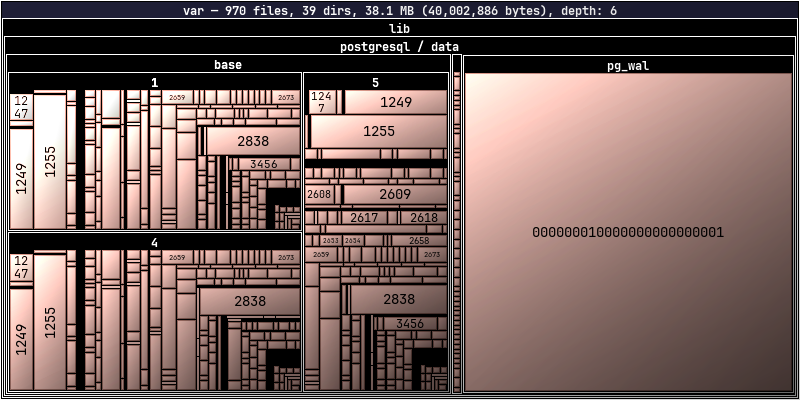The height and width of the screenshot is (400, 800).
Task: Click the var summary title bar
Action: 400,10
